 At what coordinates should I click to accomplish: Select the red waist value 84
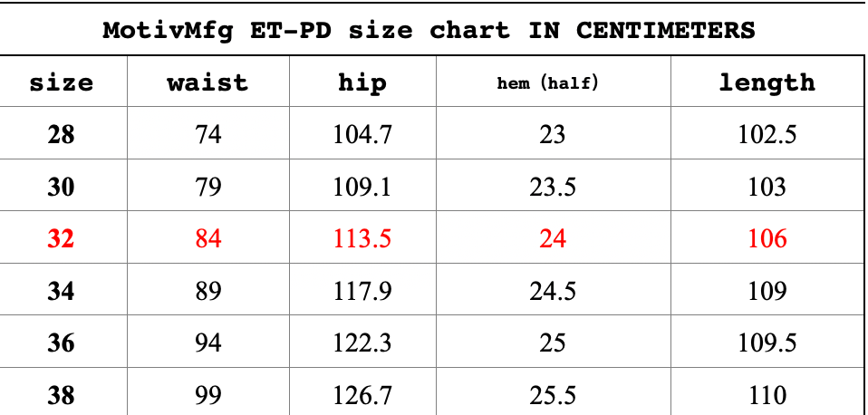click(x=207, y=239)
